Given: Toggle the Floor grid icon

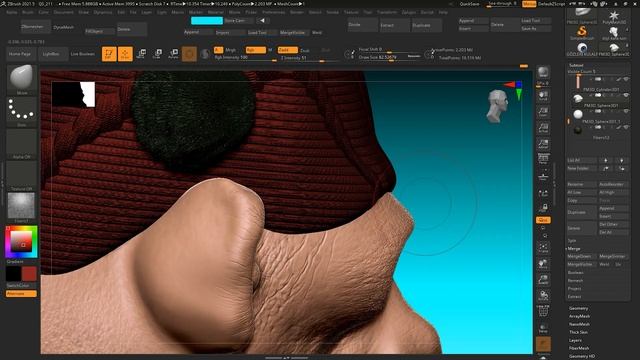Looking at the screenshot, I should 543,176.
